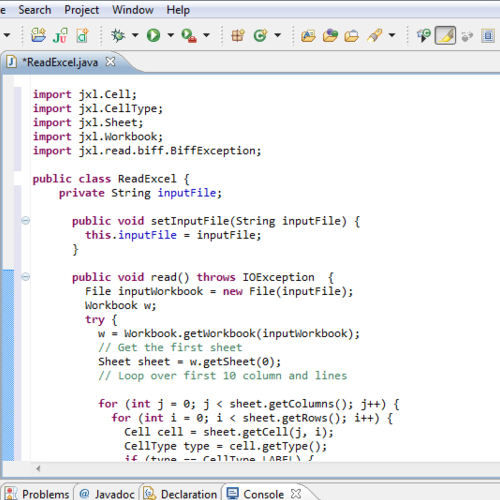The height and width of the screenshot is (500, 500).
Task: Start debugging with the bug icon
Action: [x=118, y=35]
